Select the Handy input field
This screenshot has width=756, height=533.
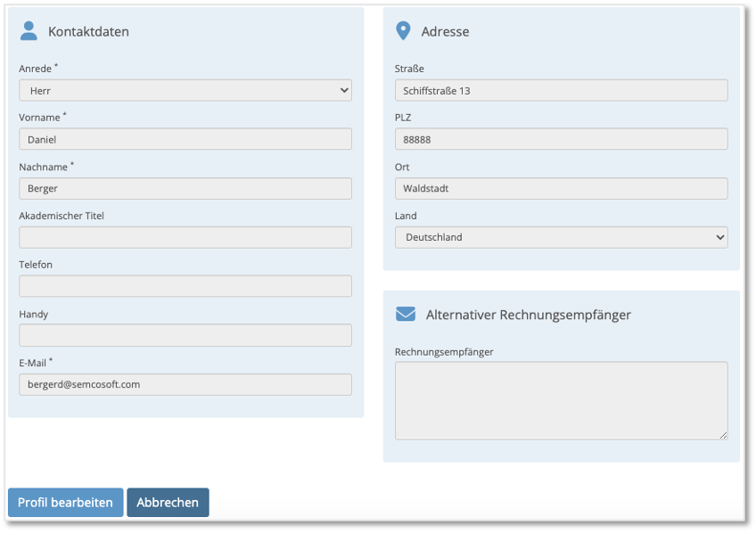(185, 335)
